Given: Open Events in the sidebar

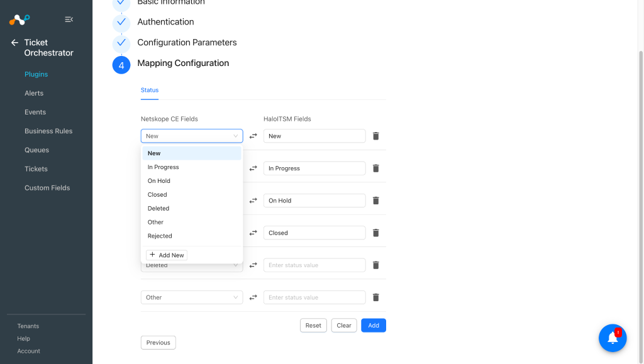Looking at the screenshot, I should click(x=35, y=112).
